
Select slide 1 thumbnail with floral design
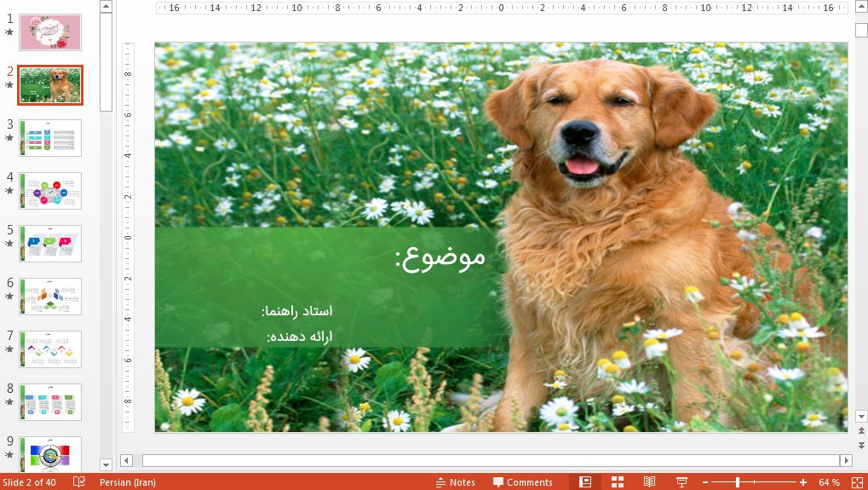(x=50, y=32)
